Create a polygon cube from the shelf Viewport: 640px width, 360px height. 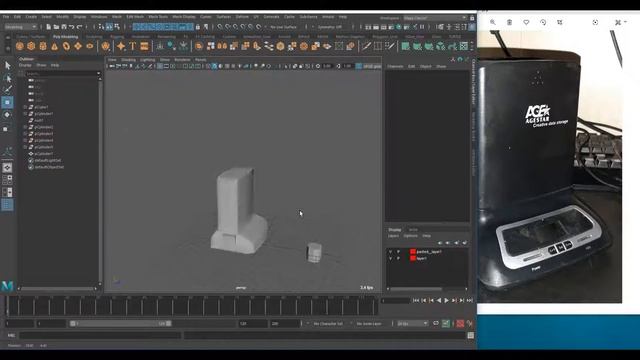tap(31, 47)
